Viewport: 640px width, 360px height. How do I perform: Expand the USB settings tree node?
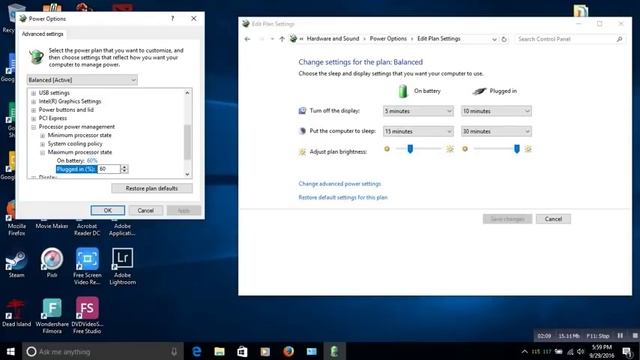tap(33, 93)
